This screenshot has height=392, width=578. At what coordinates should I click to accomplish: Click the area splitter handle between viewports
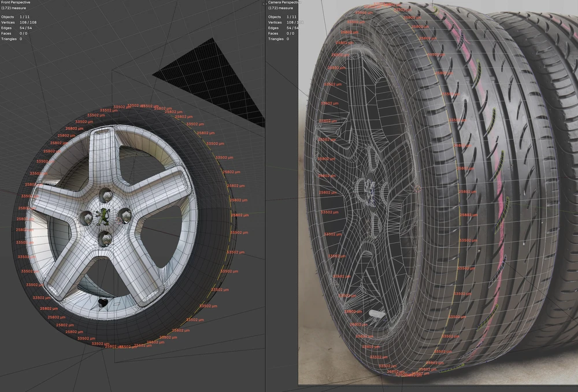point(265,197)
